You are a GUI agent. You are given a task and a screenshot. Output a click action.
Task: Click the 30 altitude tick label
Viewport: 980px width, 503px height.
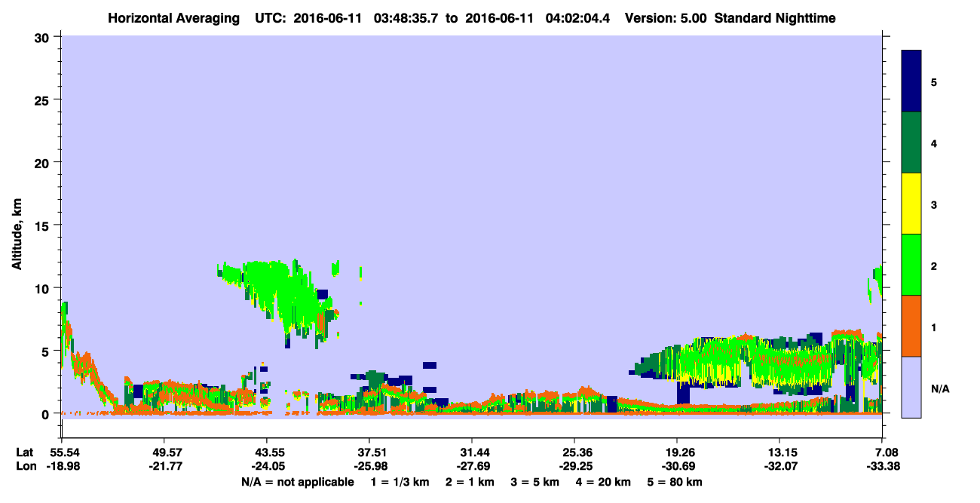point(44,37)
